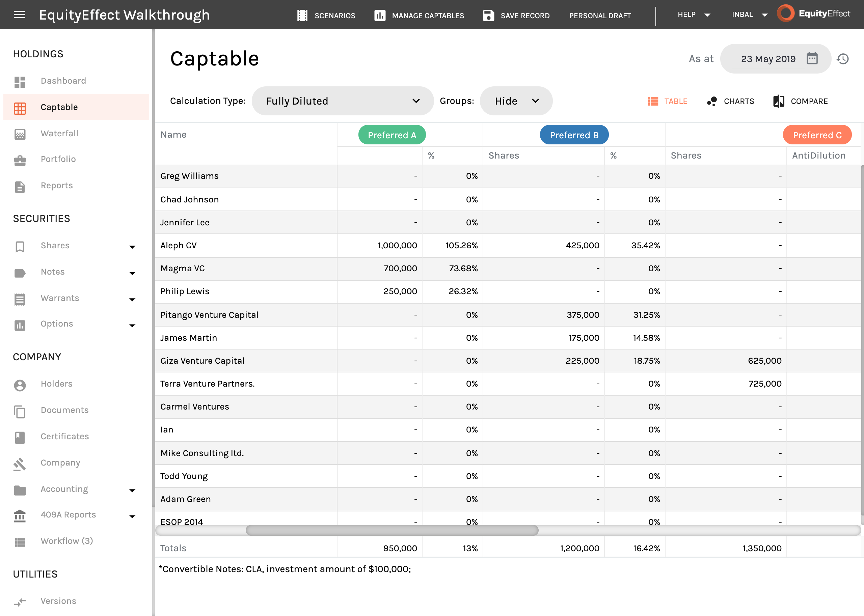Click the Pitango Venture Capital row name

click(209, 315)
